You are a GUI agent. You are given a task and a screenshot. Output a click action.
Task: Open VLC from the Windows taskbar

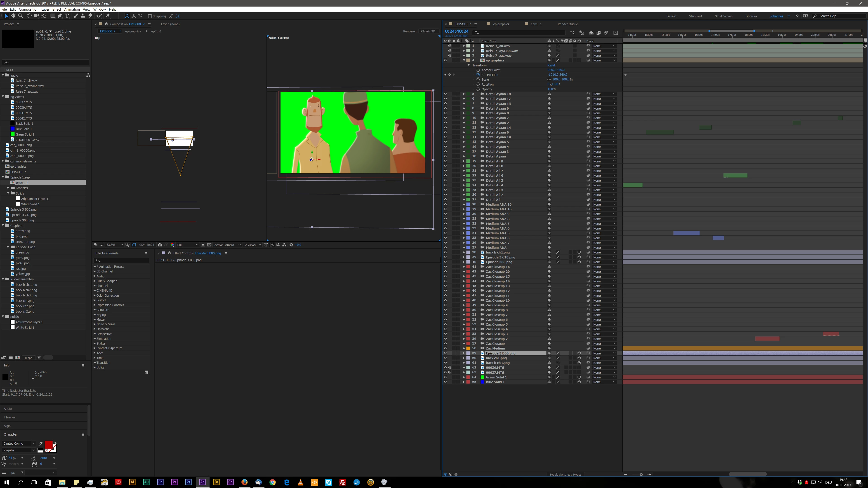(x=300, y=482)
